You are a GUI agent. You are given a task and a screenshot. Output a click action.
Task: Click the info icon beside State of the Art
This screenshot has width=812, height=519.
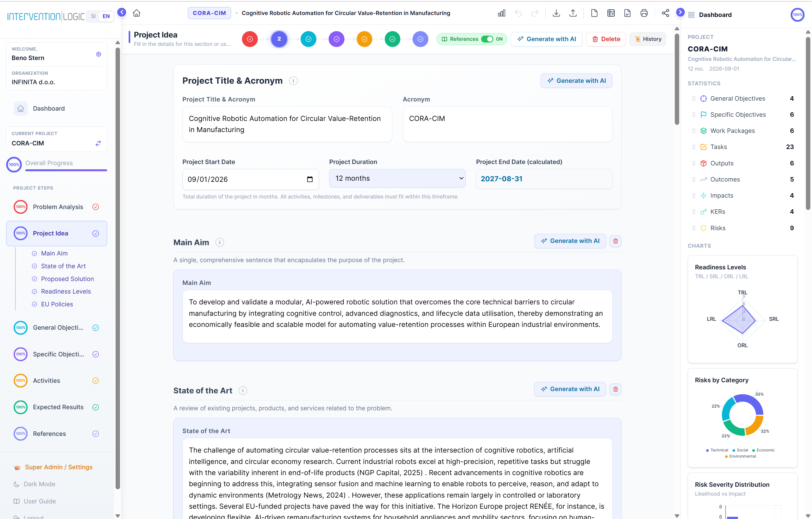[243, 390]
